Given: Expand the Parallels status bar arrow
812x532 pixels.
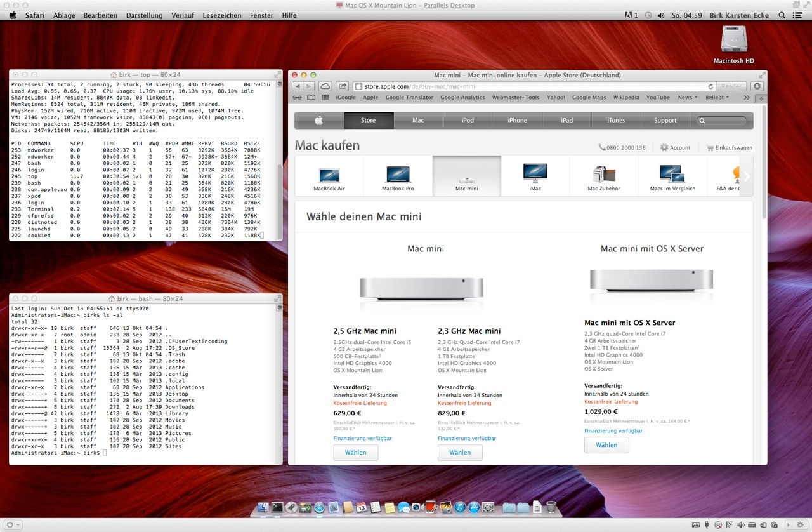Looking at the screenshot, I should [x=789, y=525].
